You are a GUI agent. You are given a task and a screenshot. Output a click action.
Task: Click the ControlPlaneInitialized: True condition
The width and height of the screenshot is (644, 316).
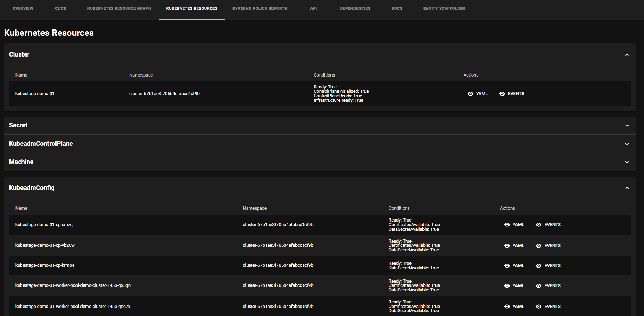point(341,91)
